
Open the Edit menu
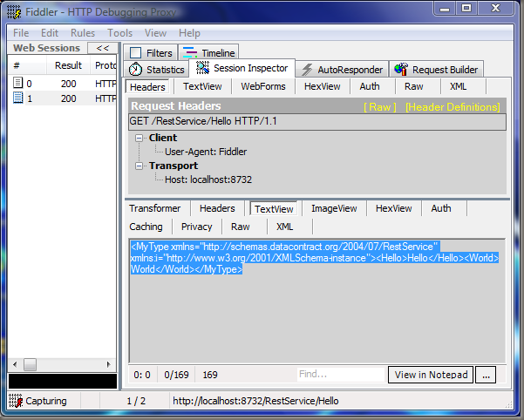tap(50, 33)
